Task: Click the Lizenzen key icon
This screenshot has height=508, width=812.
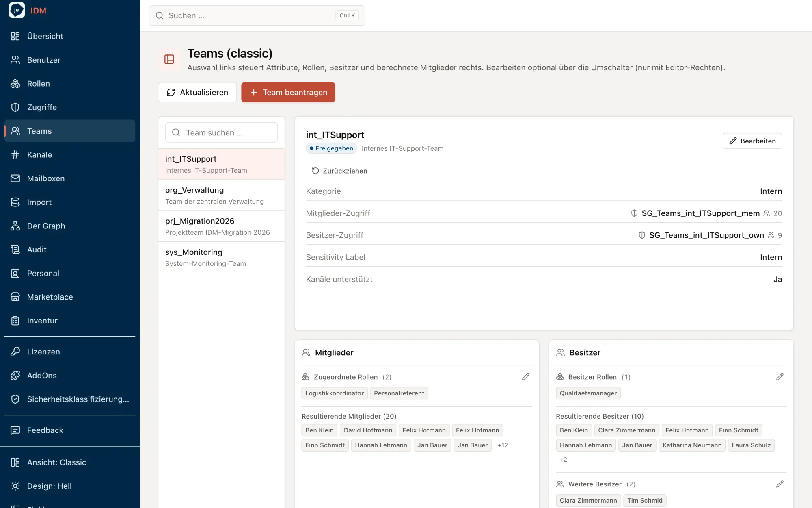Action: tap(15, 352)
